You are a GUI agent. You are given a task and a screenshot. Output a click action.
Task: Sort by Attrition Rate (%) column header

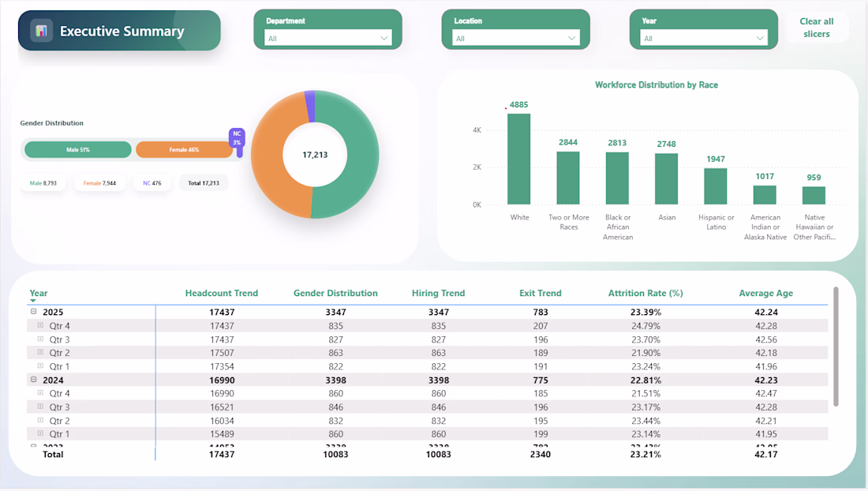point(645,294)
